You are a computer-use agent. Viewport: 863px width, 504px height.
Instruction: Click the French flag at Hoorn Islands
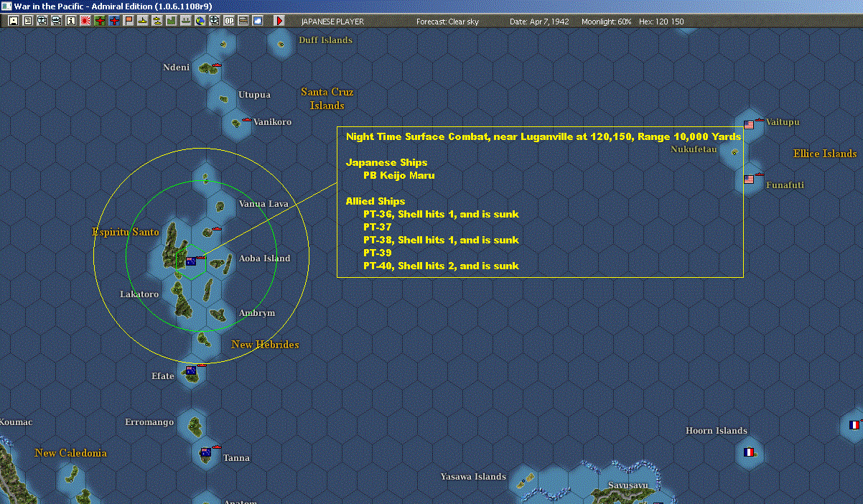point(749,452)
